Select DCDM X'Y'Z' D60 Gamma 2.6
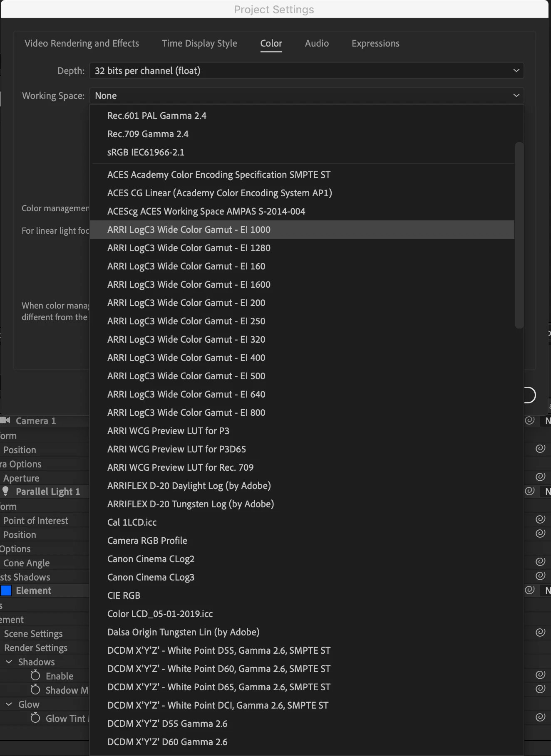This screenshot has width=551, height=756. 302,742
